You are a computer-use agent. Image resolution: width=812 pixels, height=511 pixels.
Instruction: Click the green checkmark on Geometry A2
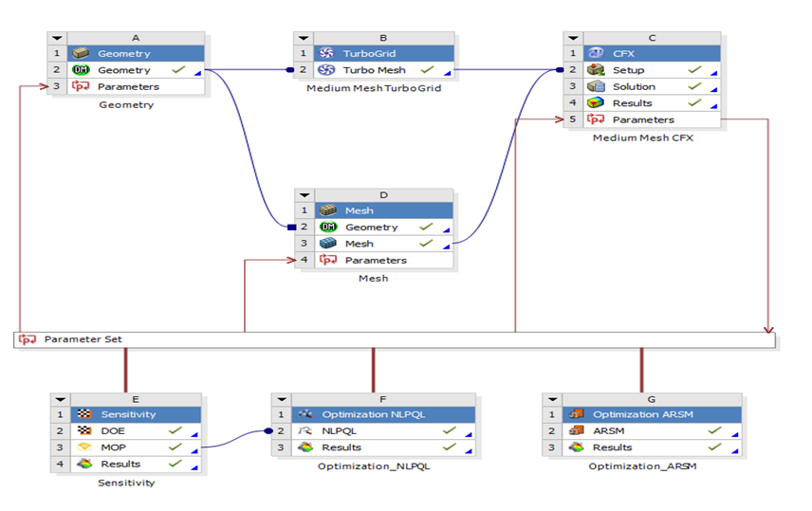[x=178, y=69]
